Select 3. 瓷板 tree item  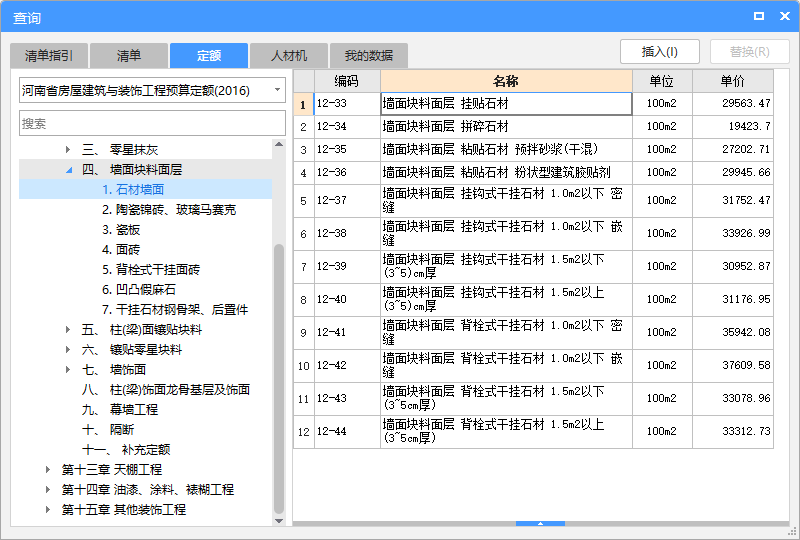point(121,230)
